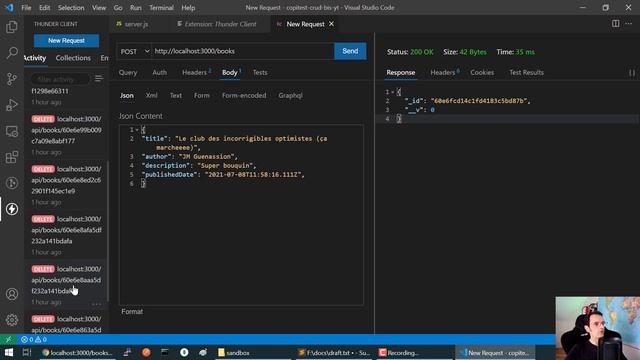
Task: Collapse response JSON at line 1 fold arrow
Action: (393, 92)
